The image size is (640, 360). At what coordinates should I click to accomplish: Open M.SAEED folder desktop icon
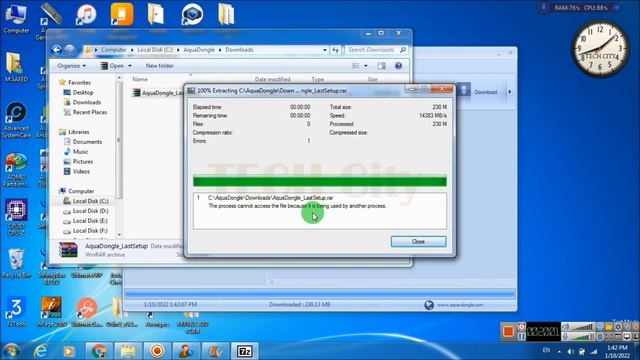click(16, 67)
